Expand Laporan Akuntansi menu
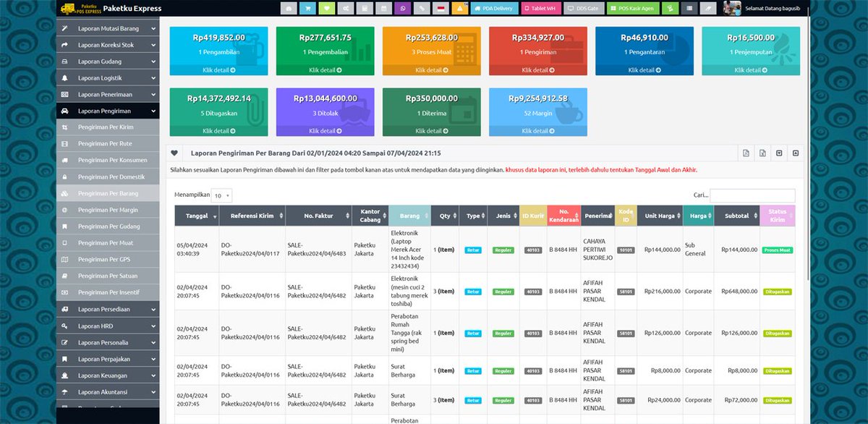The image size is (868, 424). click(x=108, y=393)
